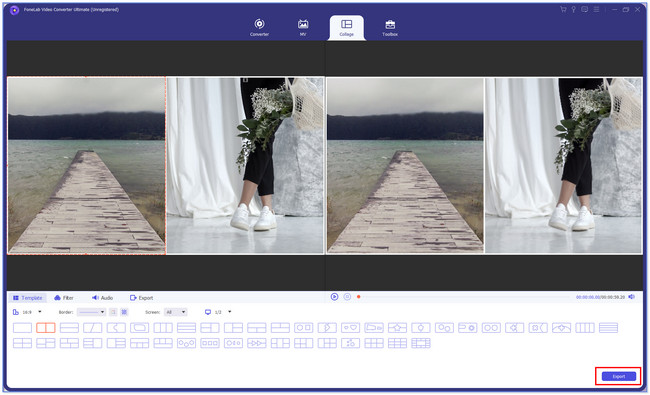Toggle the grid-pattern border icon
Image resolution: width=650 pixels, height=395 pixels.
(124, 312)
